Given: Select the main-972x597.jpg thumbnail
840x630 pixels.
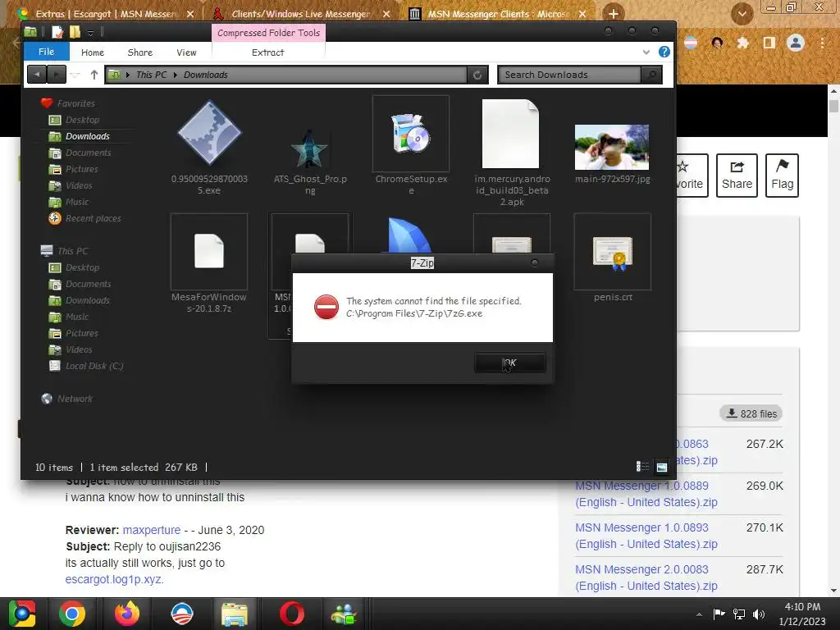Looking at the screenshot, I should click(612, 148).
